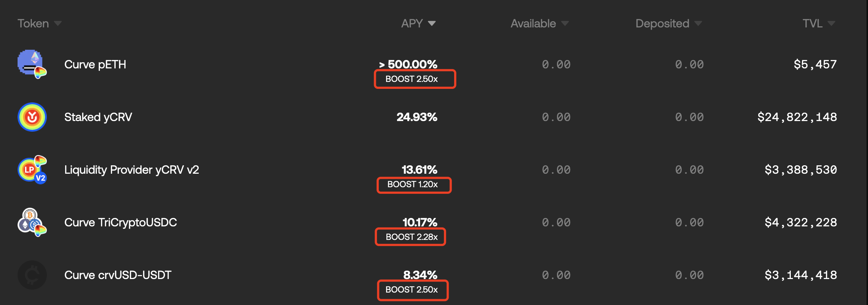The width and height of the screenshot is (868, 305).
Task: Open the Curve pETH vault link
Action: click(x=95, y=64)
